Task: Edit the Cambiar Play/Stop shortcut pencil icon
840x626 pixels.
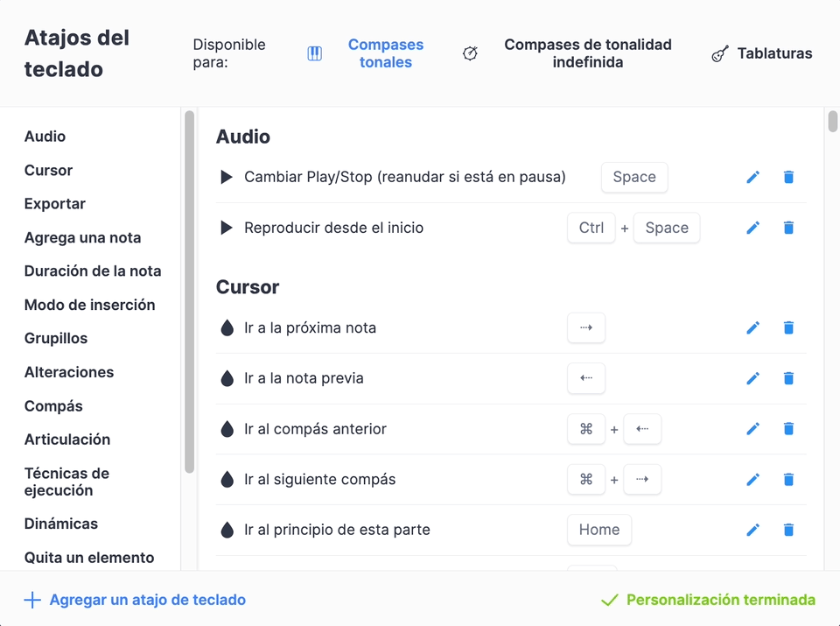Action: click(752, 177)
